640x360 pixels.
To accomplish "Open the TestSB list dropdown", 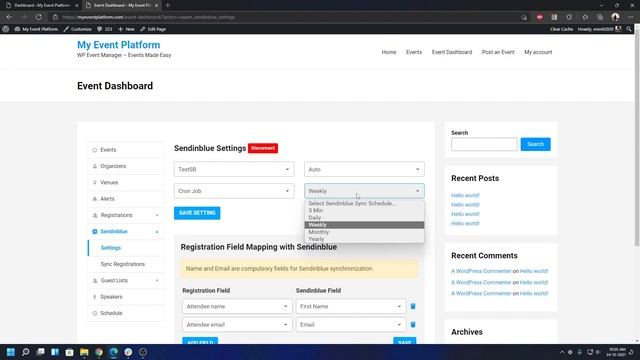I will 234,169.
